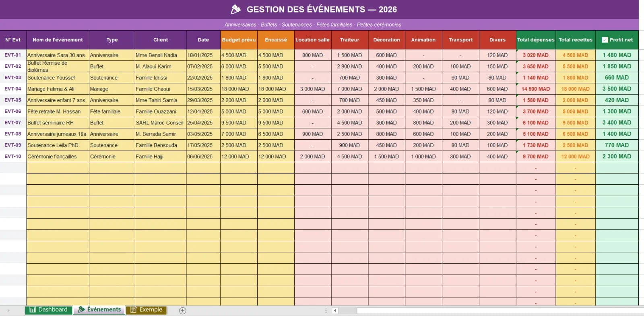Click the party icon beside the title
The height and width of the screenshot is (316, 644).
(236, 9)
